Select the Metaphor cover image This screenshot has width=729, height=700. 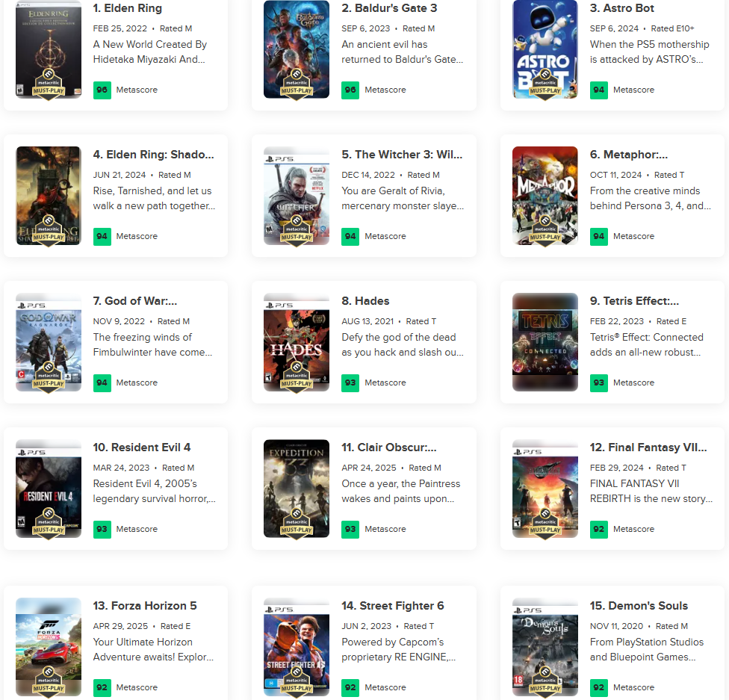[x=545, y=195]
